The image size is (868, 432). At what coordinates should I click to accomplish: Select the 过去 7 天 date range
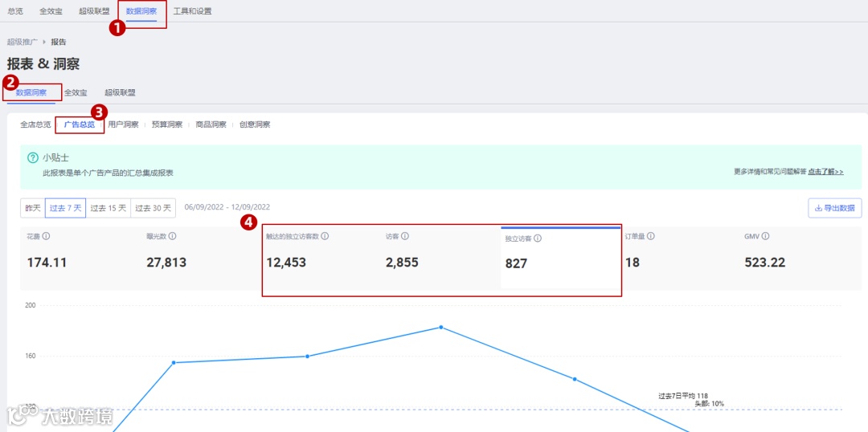point(65,208)
